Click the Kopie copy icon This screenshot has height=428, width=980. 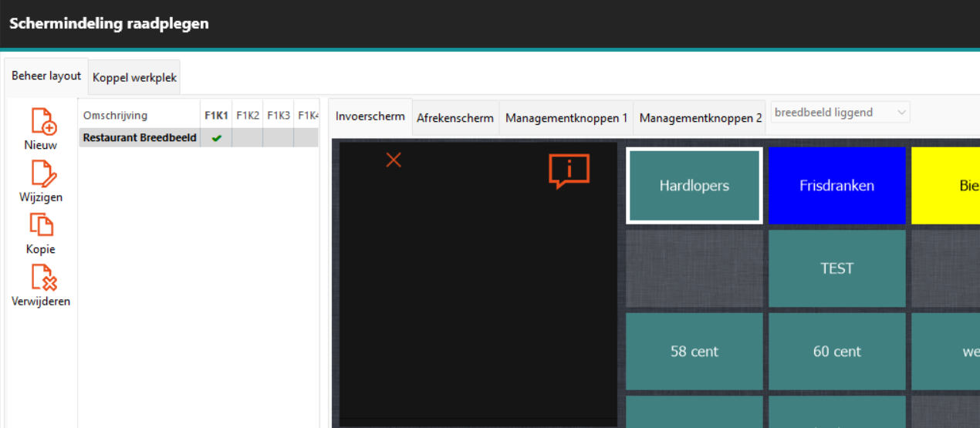click(42, 225)
